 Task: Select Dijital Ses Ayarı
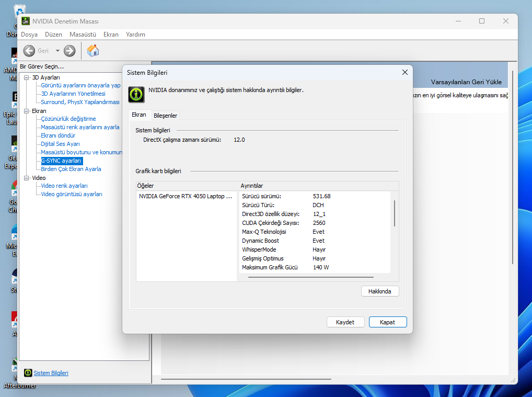pyautogui.click(x=60, y=144)
